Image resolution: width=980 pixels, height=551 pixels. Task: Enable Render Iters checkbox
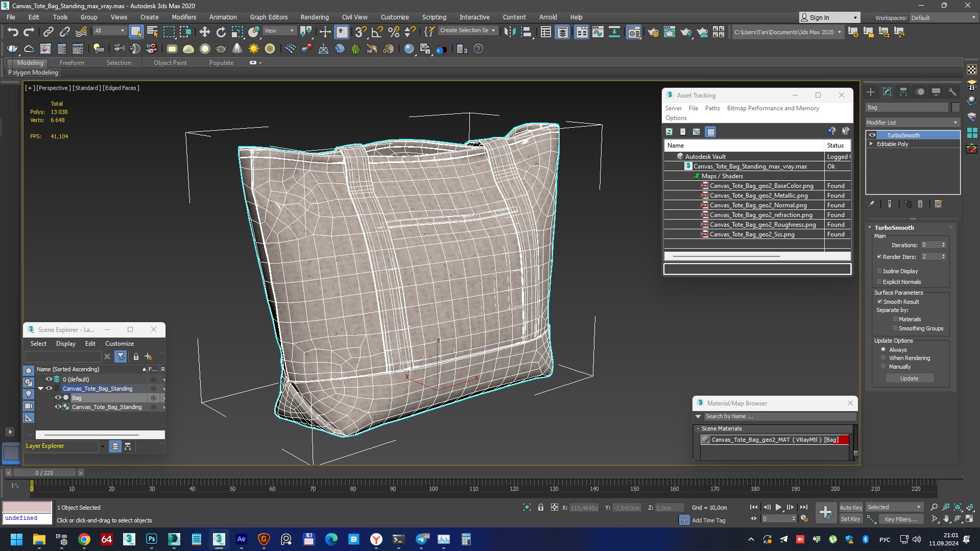(879, 257)
